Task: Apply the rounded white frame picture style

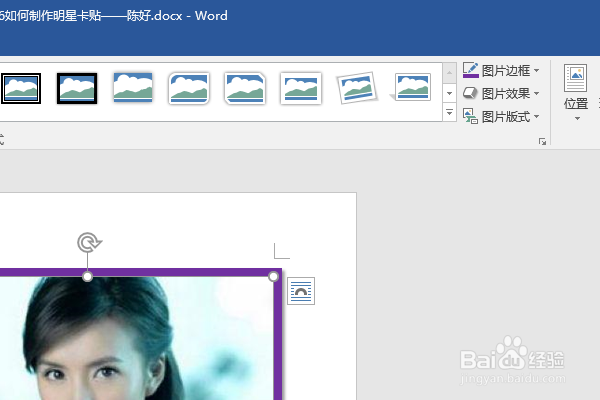Action: pyautogui.click(x=189, y=88)
